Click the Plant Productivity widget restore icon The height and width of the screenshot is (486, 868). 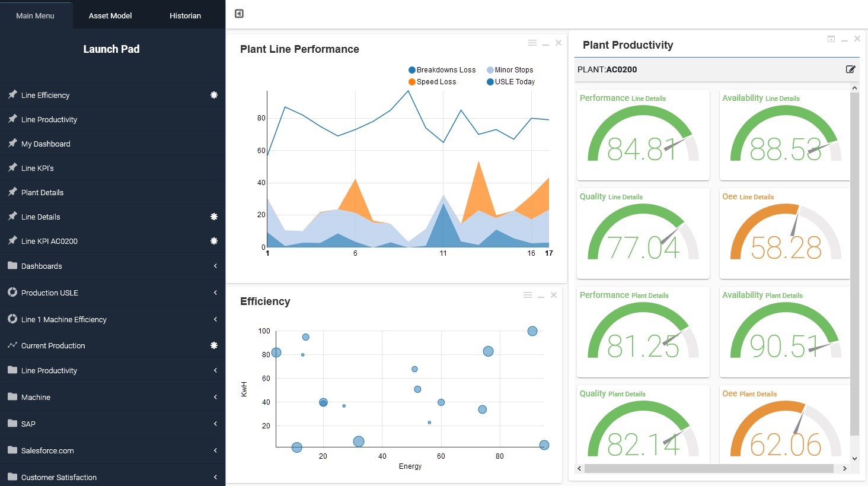831,39
